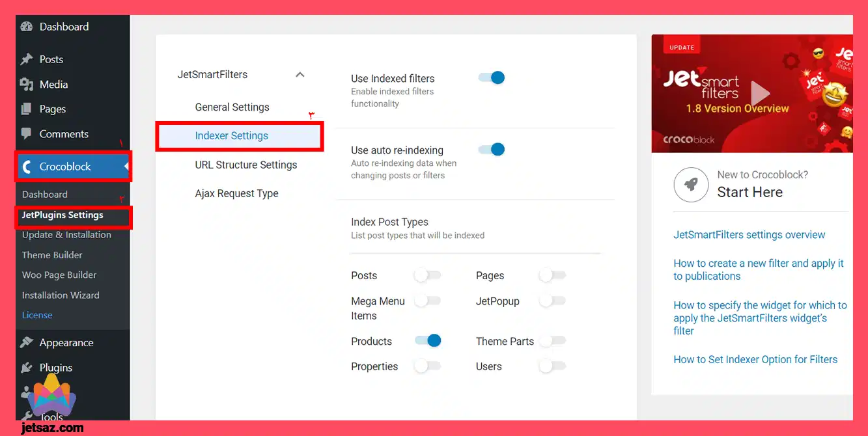This screenshot has width=868, height=436.
Task: Enable indexing for Posts
Action: point(427,275)
